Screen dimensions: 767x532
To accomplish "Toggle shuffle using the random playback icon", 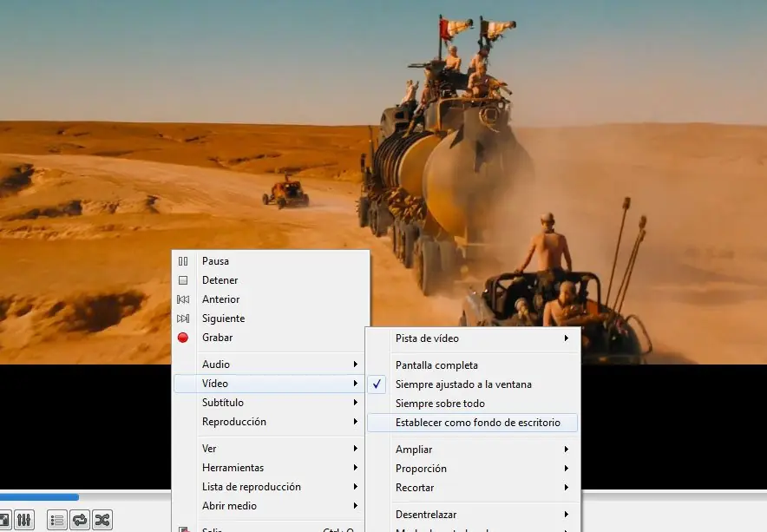I will point(102,520).
